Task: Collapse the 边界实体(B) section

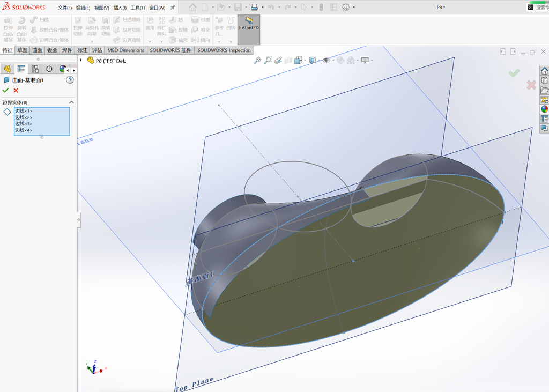Action: 71,102
